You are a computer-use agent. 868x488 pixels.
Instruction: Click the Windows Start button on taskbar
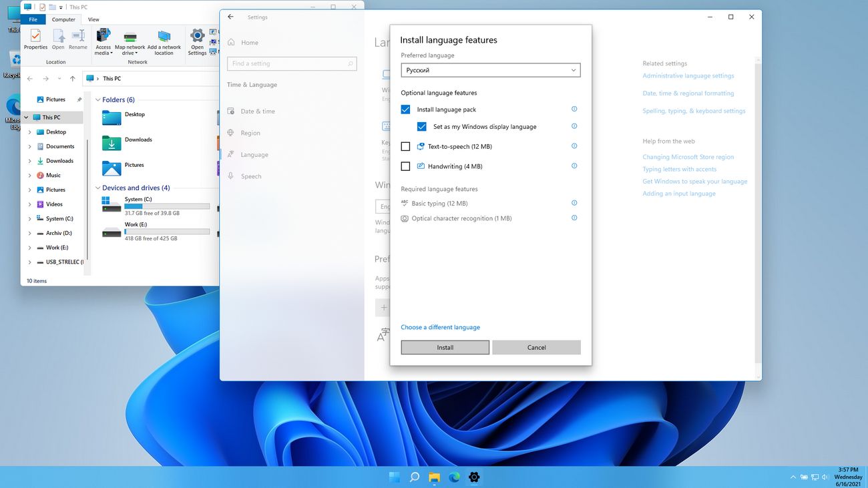pyautogui.click(x=395, y=477)
